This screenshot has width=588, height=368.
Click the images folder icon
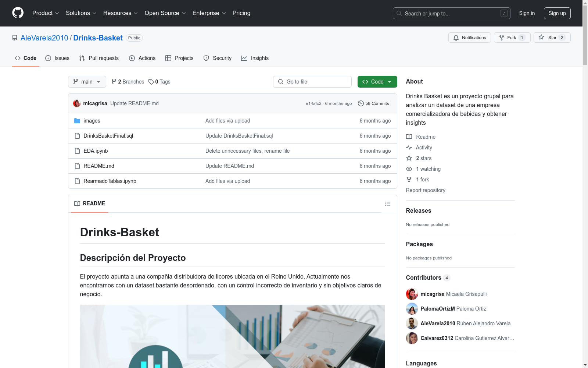pos(77,121)
